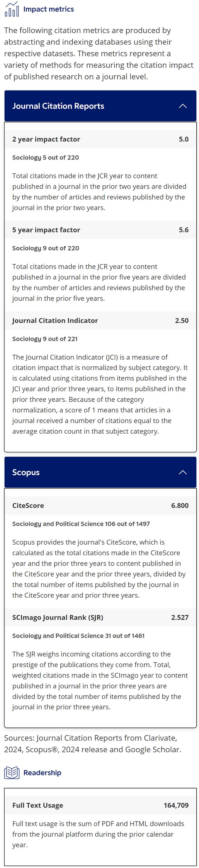The height and width of the screenshot is (868, 199).
Task: Click the Sociology 9 out of 221 ranking
Action: [x=45, y=339]
